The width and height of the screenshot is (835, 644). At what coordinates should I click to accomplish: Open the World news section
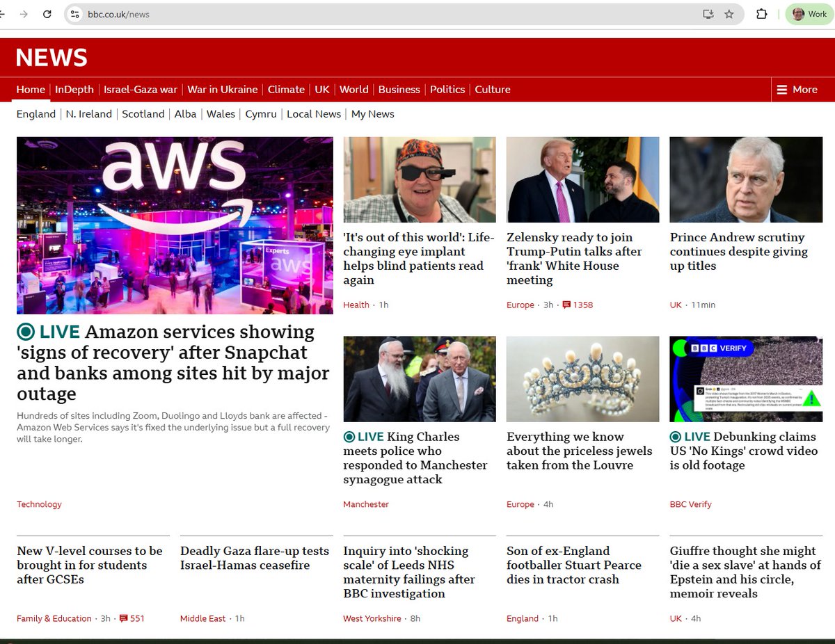354,89
